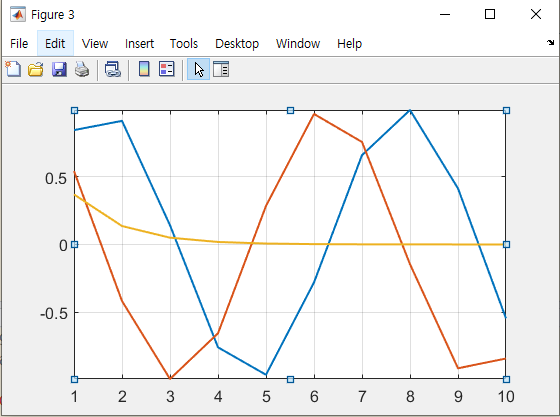
Task: Open the Tools menu
Action: point(184,44)
